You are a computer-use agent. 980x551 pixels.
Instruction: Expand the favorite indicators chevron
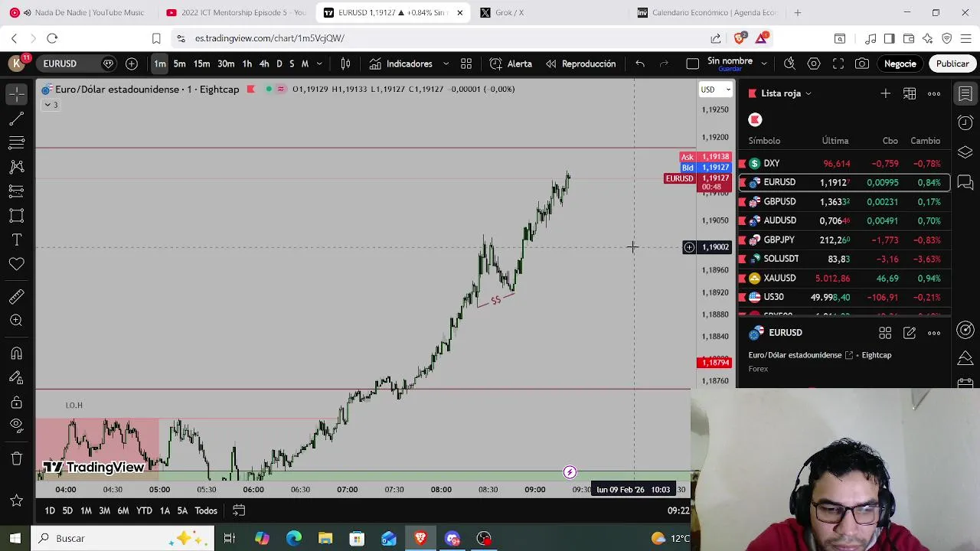coord(446,64)
